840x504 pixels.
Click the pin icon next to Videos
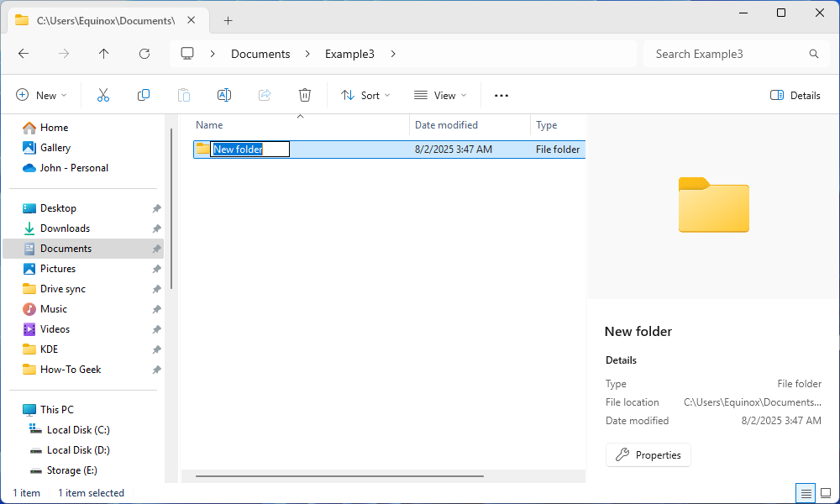[156, 329]
